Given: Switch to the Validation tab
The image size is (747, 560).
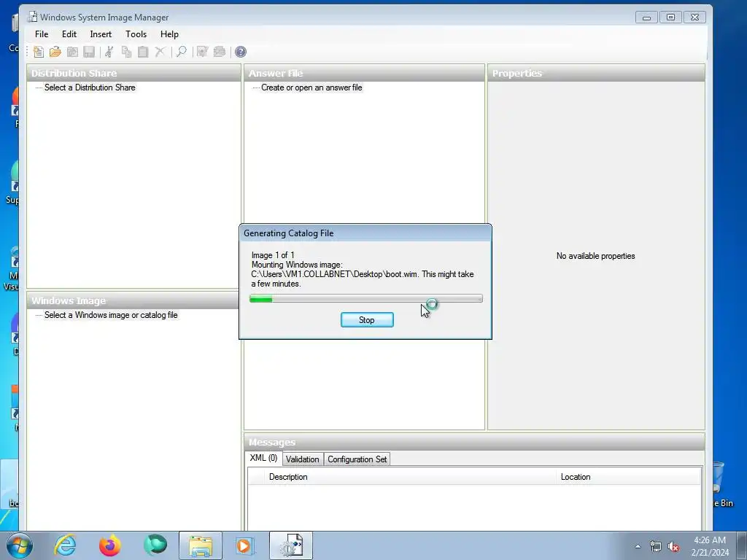Looking at the screenshot, I should click(303, 459).
